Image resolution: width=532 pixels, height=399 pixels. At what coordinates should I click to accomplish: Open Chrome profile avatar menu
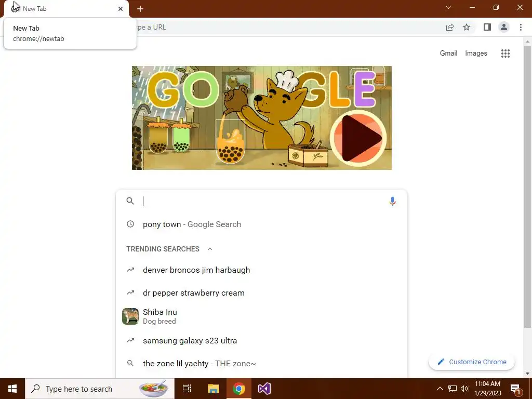tap(504, 27)
